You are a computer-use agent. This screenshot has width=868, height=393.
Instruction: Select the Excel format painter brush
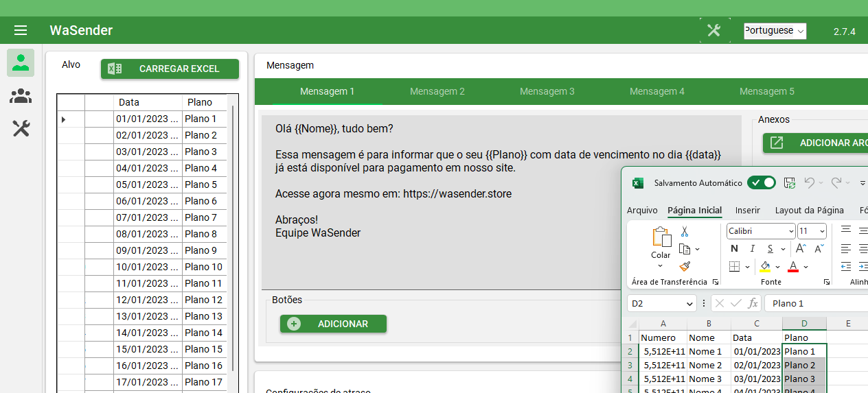(x=685, y=266)
